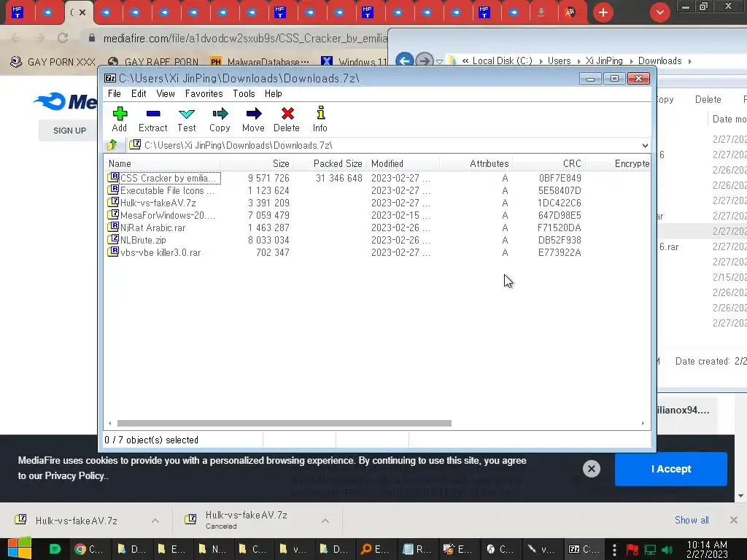Select vbs-vbe killer3.0.rar entry
This screenshot has width=747, height=560.
[x=155, y=252]
